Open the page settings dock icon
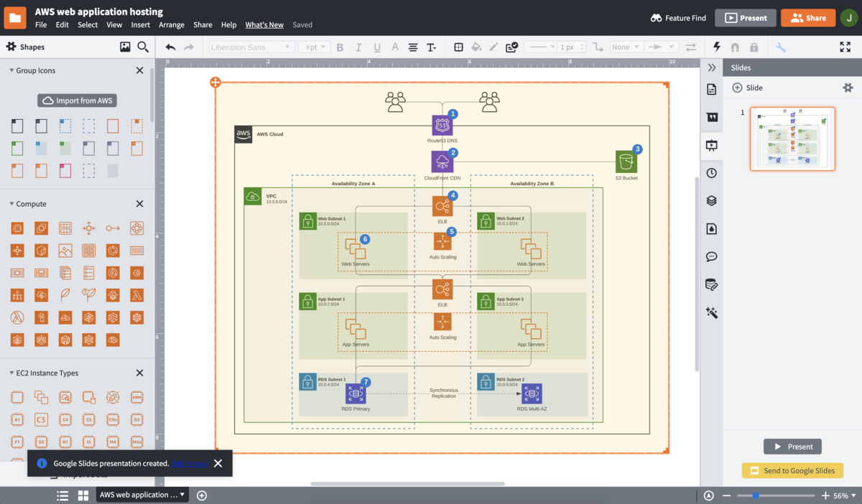 [712, 89]
